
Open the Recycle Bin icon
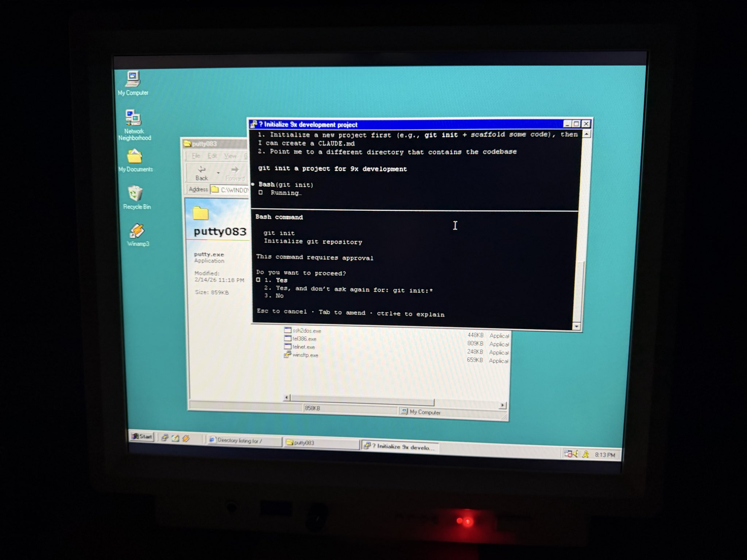[x=135, y=194]
